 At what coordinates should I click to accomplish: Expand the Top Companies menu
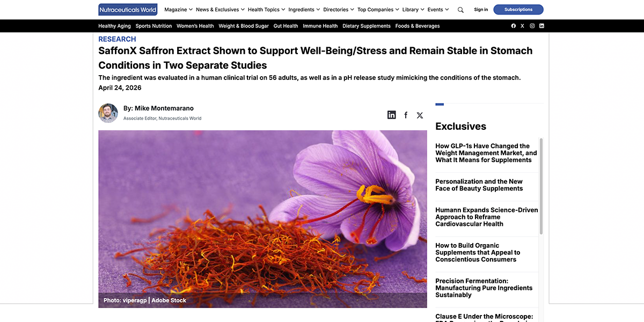tap(378, 10)
